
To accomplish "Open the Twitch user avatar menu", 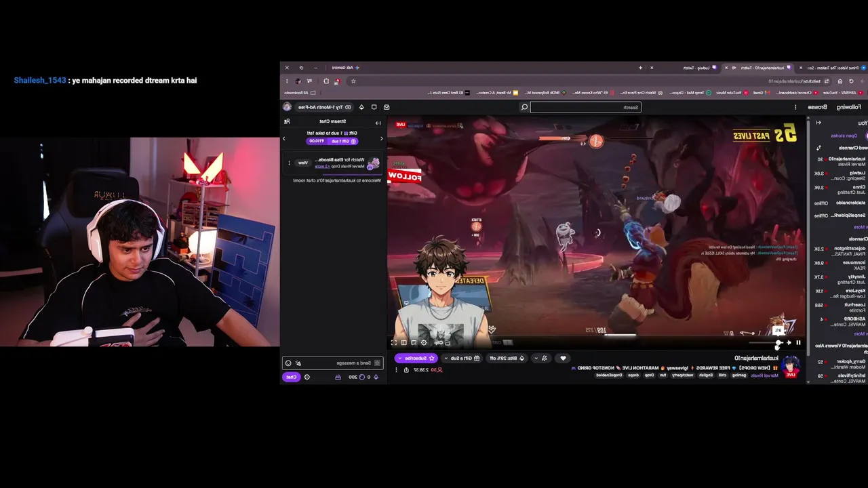I will [x=288, y=107].
